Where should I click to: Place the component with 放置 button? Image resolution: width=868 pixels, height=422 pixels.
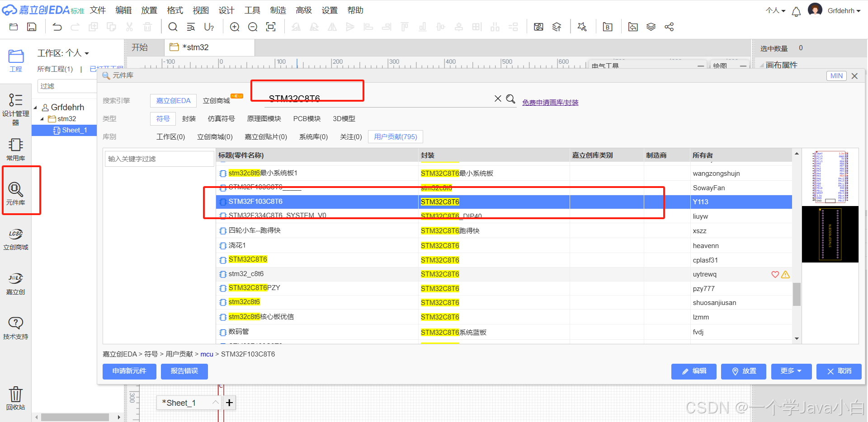click(x=744, y=371)
